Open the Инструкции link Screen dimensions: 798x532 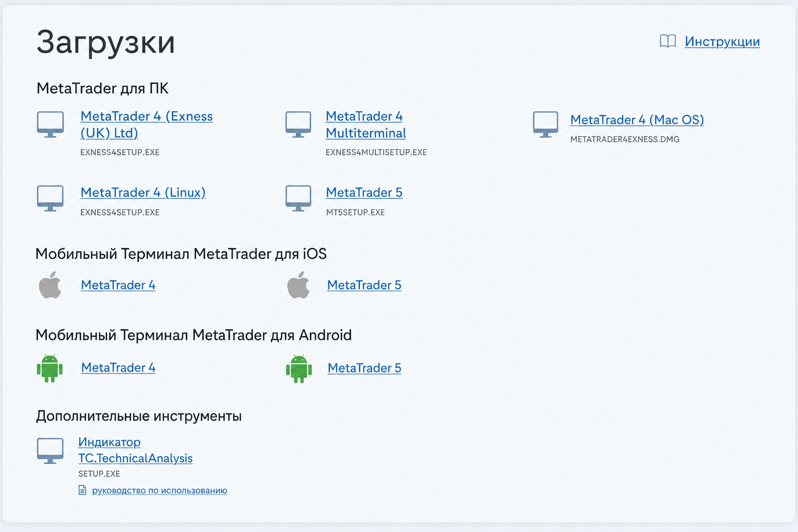[722, 42]
